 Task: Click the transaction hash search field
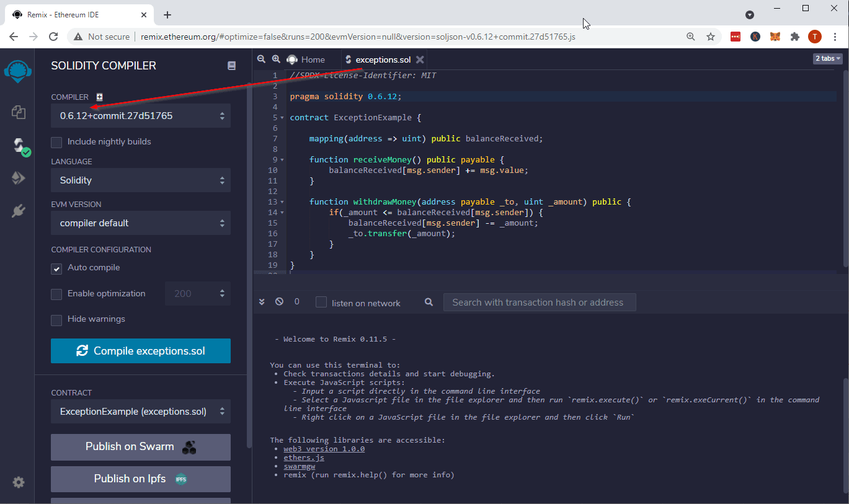540,303
